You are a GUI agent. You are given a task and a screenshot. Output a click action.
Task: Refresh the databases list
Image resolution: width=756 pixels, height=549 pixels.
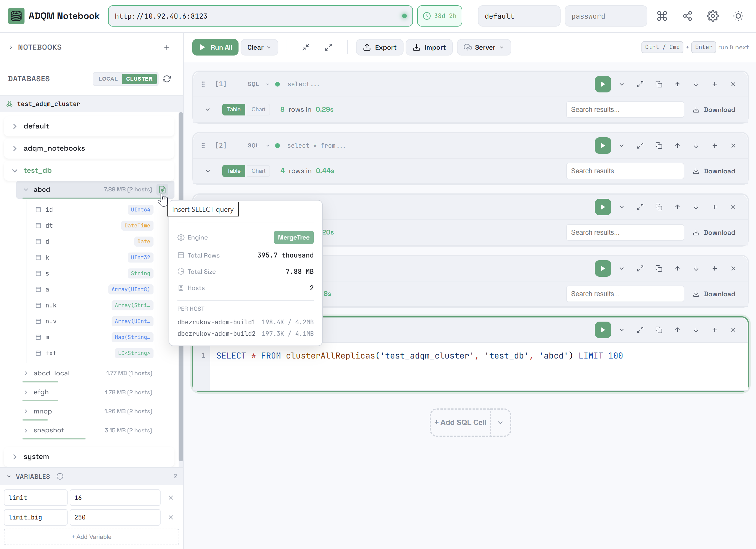pos(167,79)
